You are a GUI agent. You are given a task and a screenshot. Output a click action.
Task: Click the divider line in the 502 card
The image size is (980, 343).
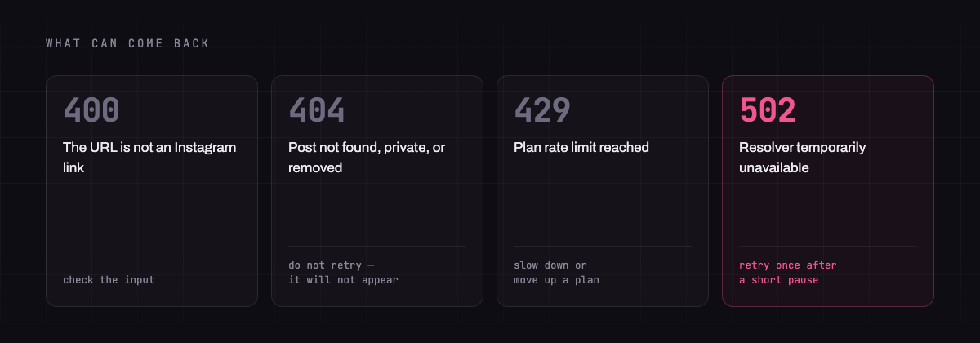(x=828, y=246)
